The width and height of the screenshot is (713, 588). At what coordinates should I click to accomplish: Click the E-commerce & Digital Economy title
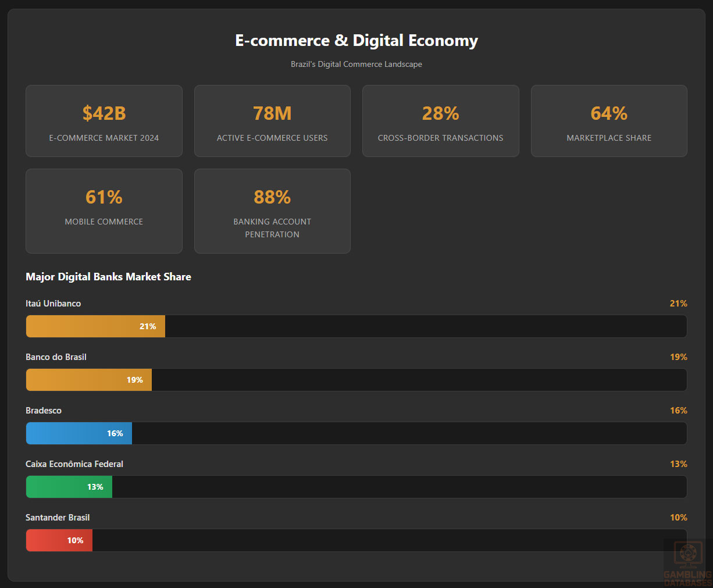click(x=356, y=41)
